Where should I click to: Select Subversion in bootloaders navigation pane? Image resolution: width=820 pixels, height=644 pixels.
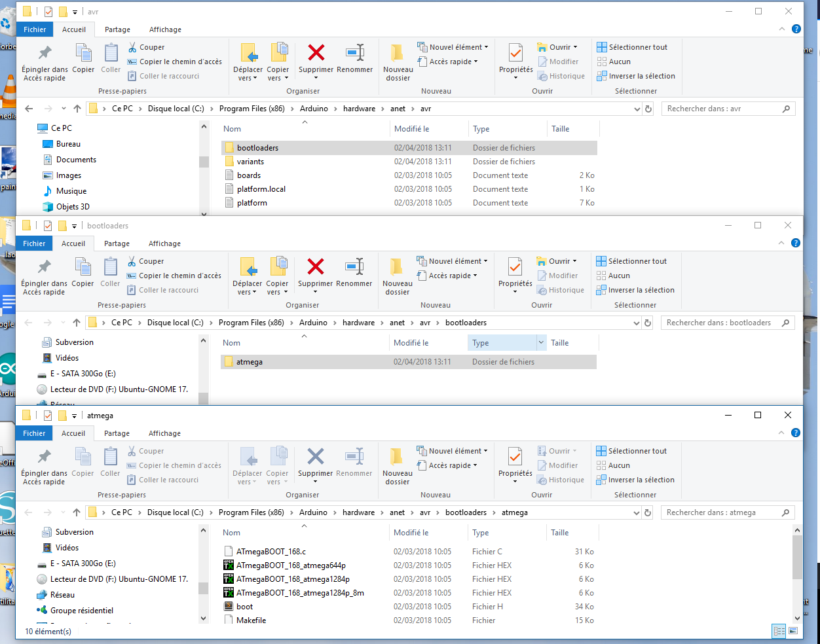click(74, 342)
